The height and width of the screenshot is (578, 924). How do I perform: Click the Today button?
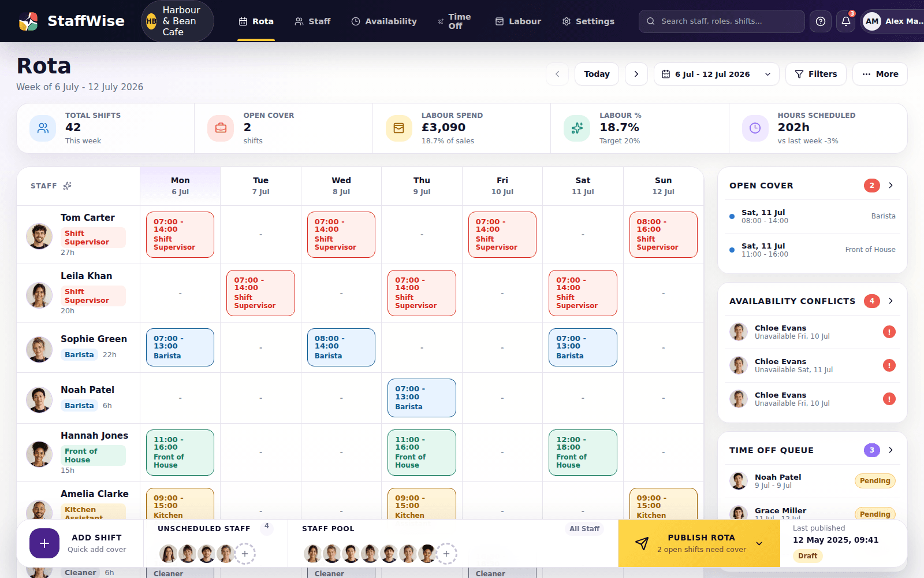pyautogui.click(x=597, y=74)
